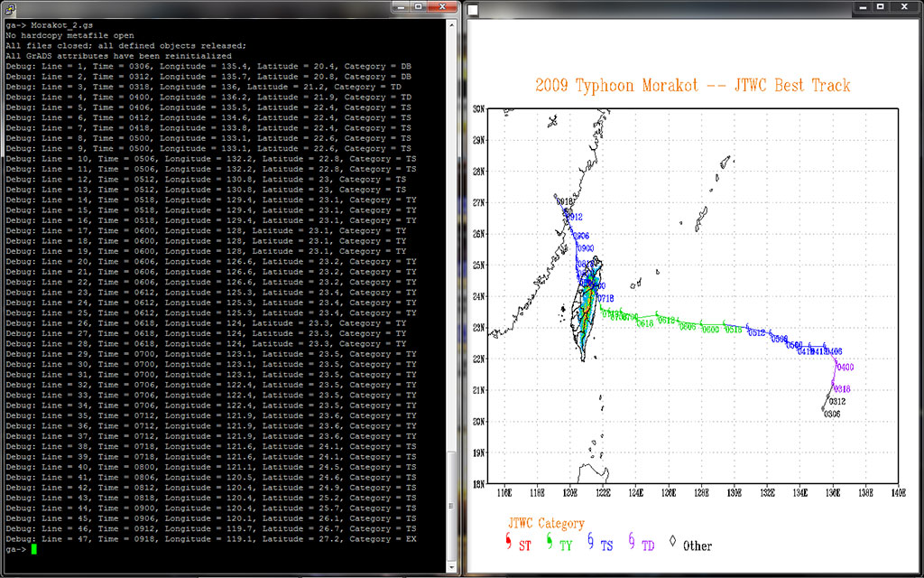Click Debug Line = 44 row
This screenshot has width=924, height=578.
(x=211, y=508)
